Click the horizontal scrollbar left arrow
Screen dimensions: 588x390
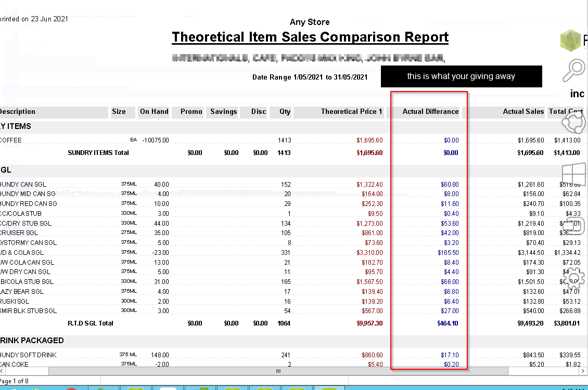click(2, 371)
